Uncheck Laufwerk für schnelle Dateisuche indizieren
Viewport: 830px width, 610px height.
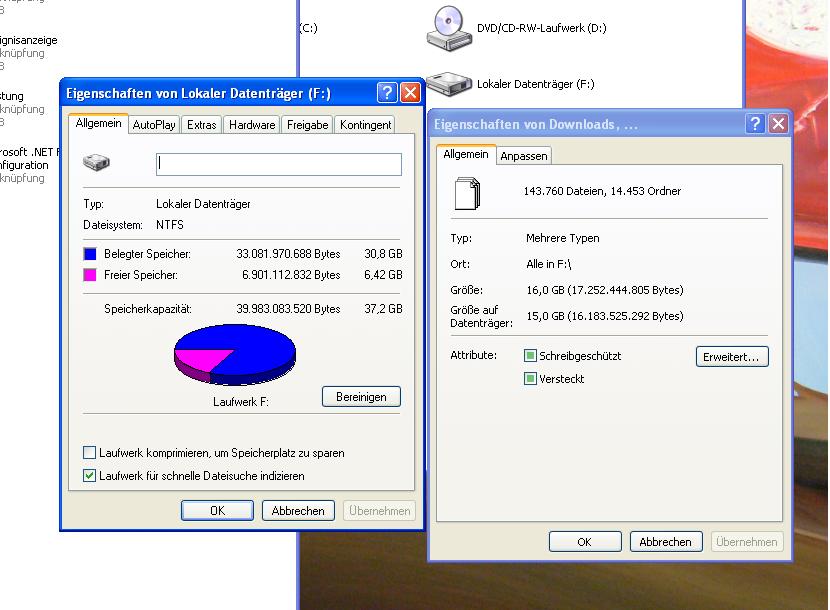[89, 476]
